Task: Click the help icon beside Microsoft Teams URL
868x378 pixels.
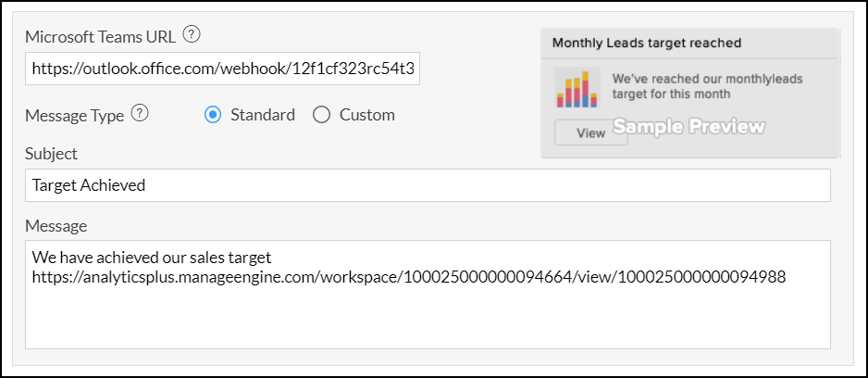Action: [191, 36]
